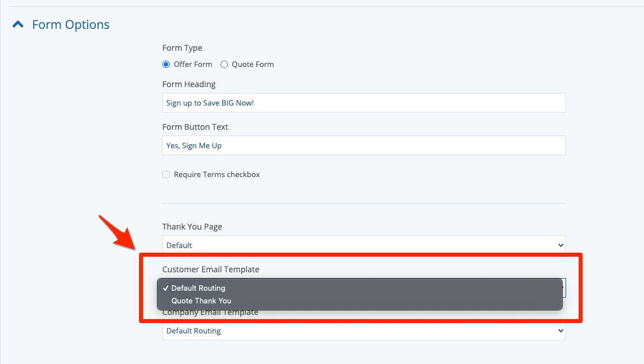
Task: Click the 'Thank You Page' field label
Action: tap(192, 227)
